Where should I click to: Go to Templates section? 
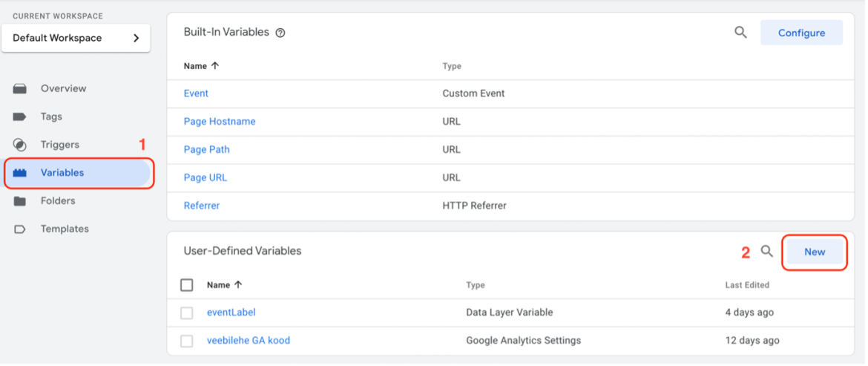65,229
